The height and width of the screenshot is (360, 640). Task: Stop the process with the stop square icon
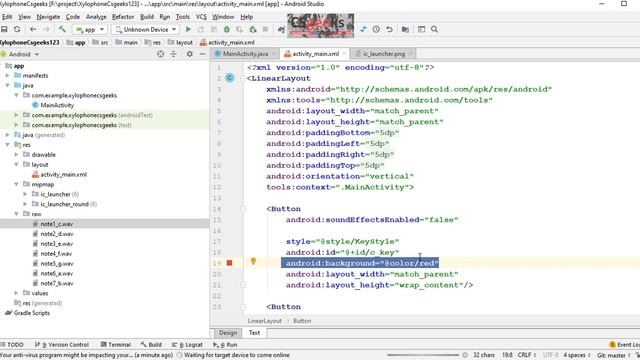point(265,29)
